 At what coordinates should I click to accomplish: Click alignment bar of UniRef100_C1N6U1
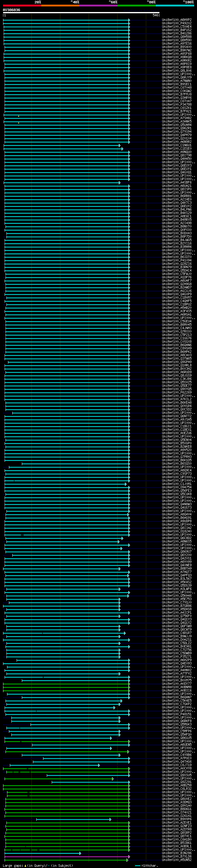(x=62, y=146)
